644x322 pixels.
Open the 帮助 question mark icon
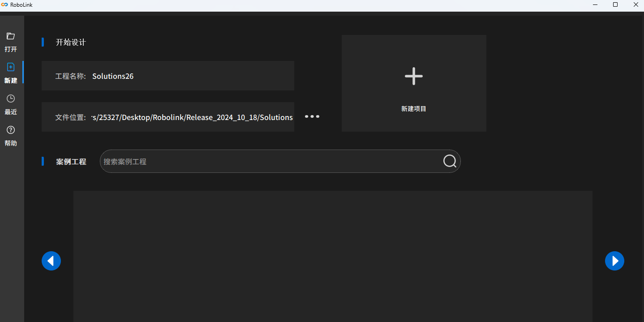11,130
